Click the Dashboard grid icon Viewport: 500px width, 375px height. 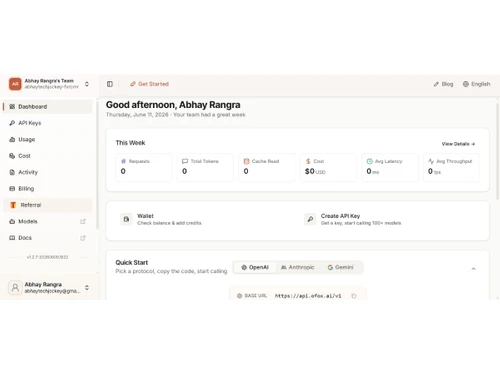[x=12, y=107]
